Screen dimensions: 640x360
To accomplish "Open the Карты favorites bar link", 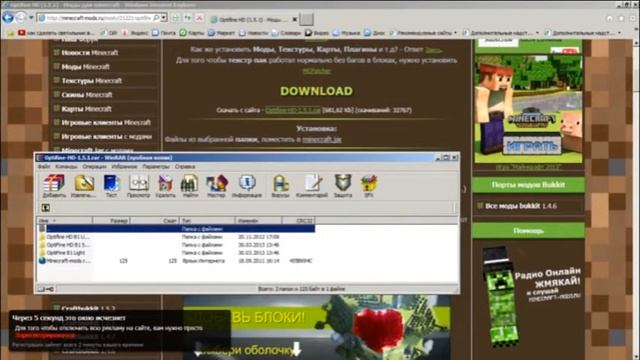I will 192,33.
